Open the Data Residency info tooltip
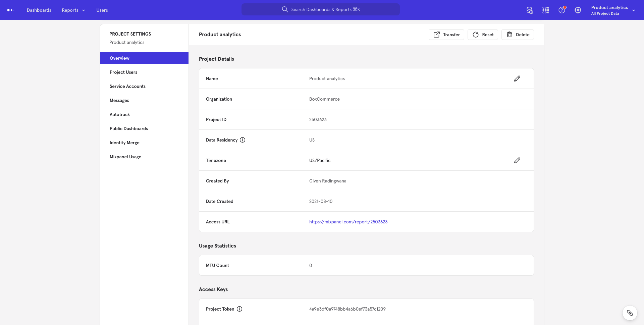This screenshot has width=644, height=325. coord(243,140)
